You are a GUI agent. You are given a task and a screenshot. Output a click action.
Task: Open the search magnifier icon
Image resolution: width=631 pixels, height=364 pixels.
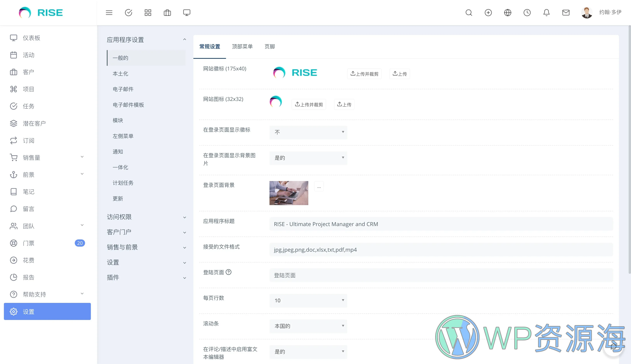pos(469,12)
